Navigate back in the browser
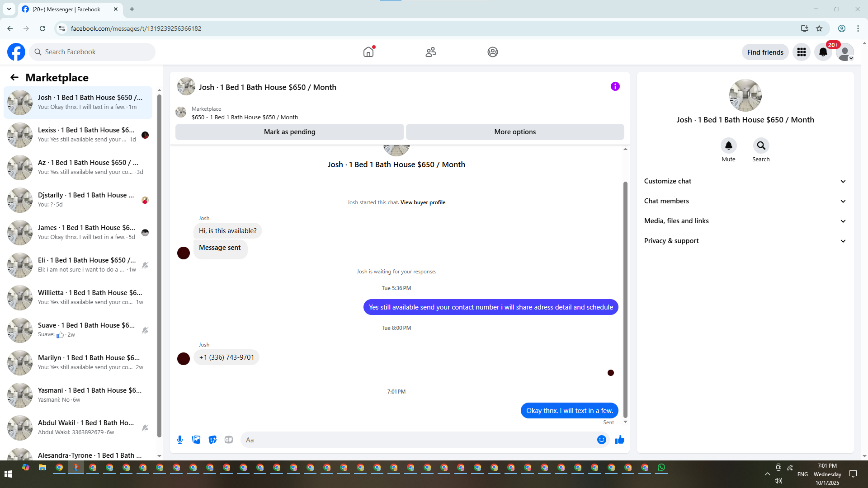The height and width of the screenshot is (488, 868). 10,28
